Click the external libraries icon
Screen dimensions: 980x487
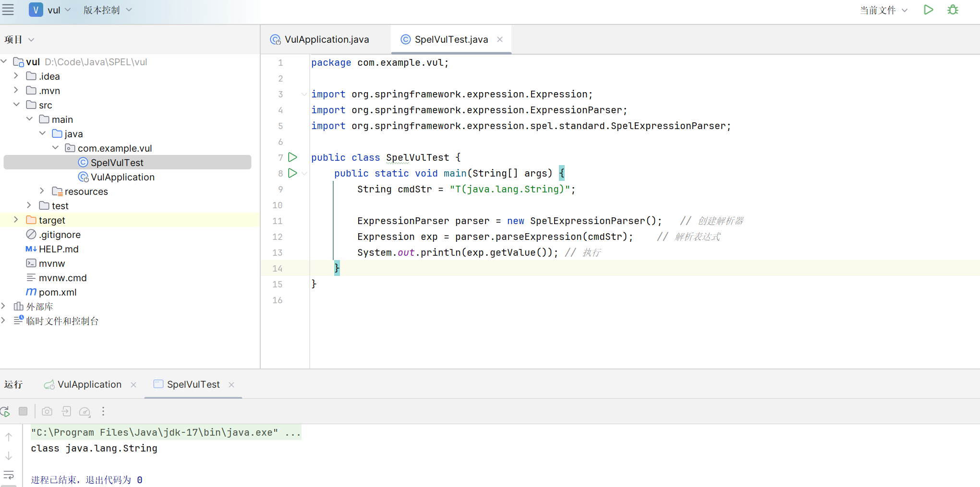tap(19, 306)
